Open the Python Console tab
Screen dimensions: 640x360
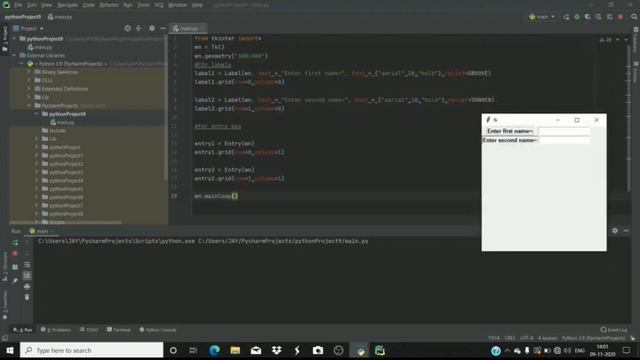[x=158, y=330]
